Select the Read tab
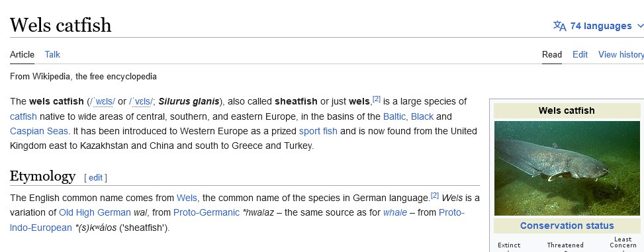 pos(552,54)
